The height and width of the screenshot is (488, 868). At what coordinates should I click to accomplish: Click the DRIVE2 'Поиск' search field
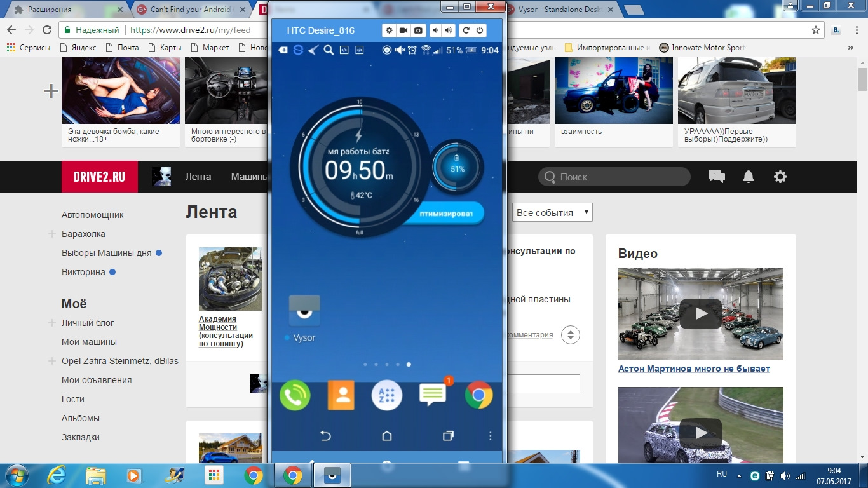(x=614, y=177)
